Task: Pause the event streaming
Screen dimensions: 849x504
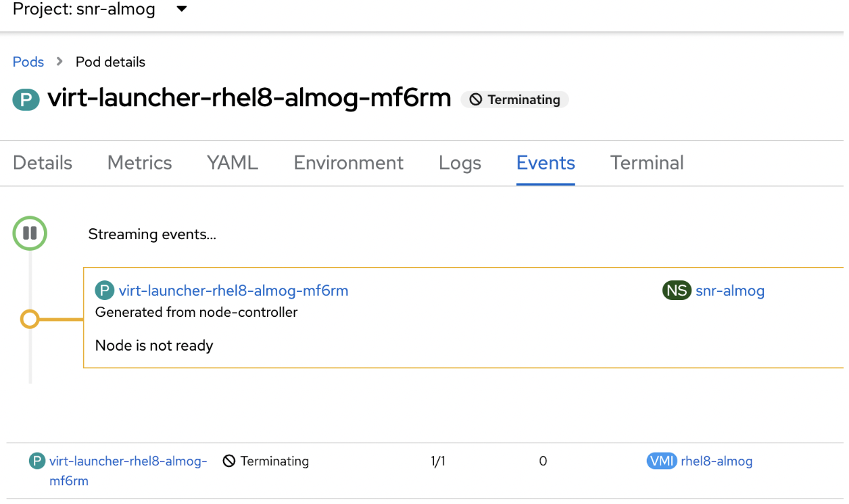Action: point(30,234)
